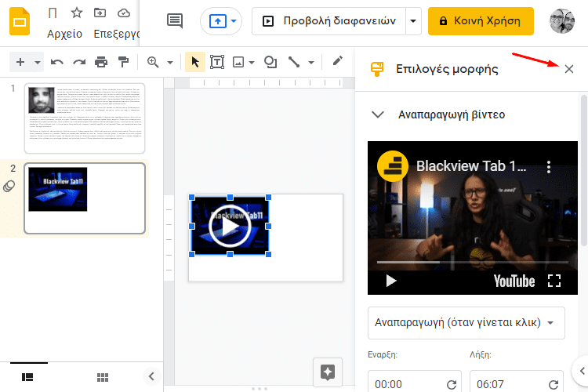Screen dimensions: 588x392
Task: Click the pencil edit icon in toolbar
Action: [x=337, y=61]
